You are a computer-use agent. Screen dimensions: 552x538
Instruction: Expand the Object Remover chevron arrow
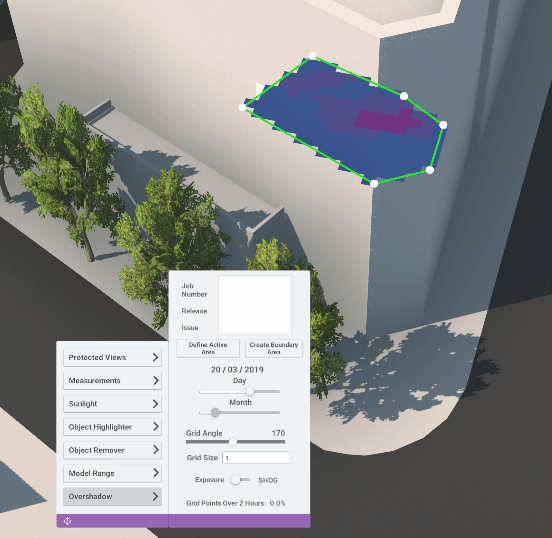point(155,450)
